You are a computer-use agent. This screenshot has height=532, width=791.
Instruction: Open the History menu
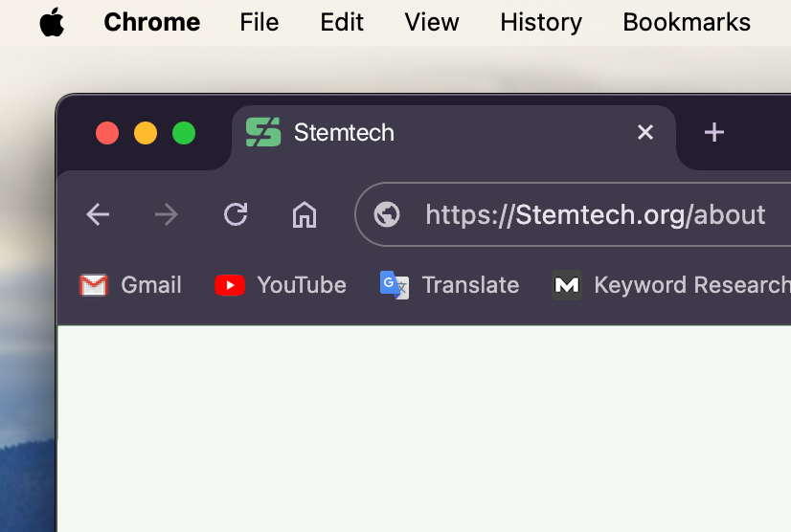point(541,22)
